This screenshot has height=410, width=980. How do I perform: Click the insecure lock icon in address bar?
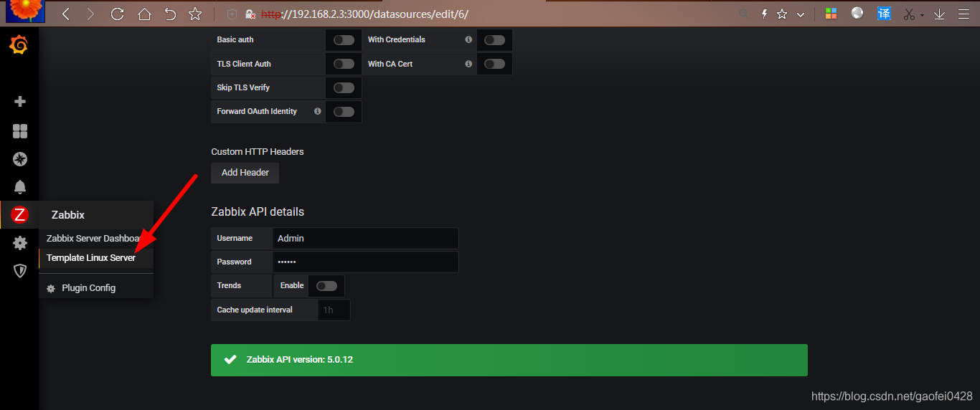point(250,14)
